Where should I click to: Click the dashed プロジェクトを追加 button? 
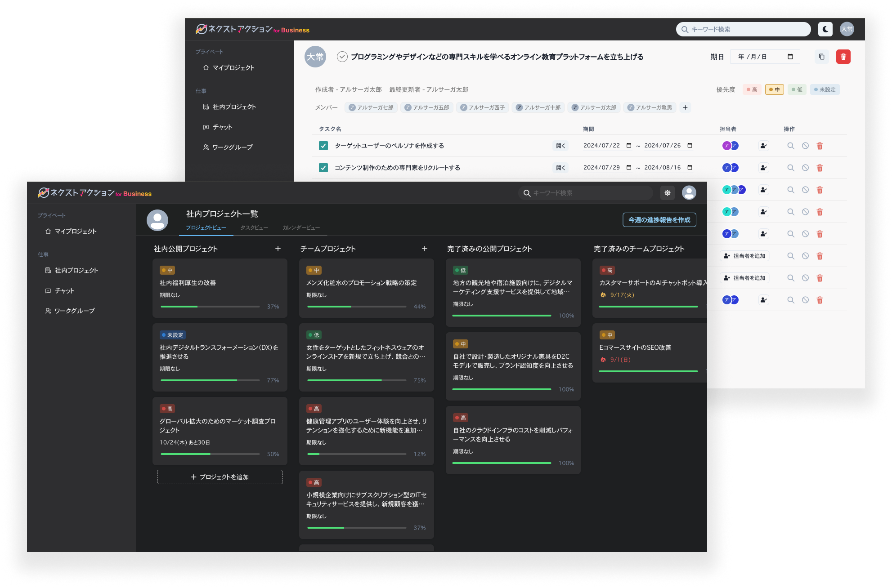click(x=220, y=477)
